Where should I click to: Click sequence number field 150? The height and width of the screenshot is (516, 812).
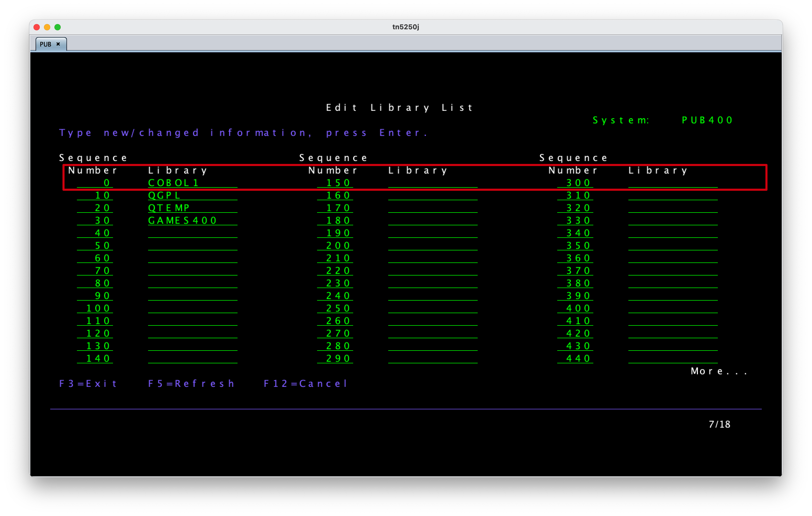335,183
